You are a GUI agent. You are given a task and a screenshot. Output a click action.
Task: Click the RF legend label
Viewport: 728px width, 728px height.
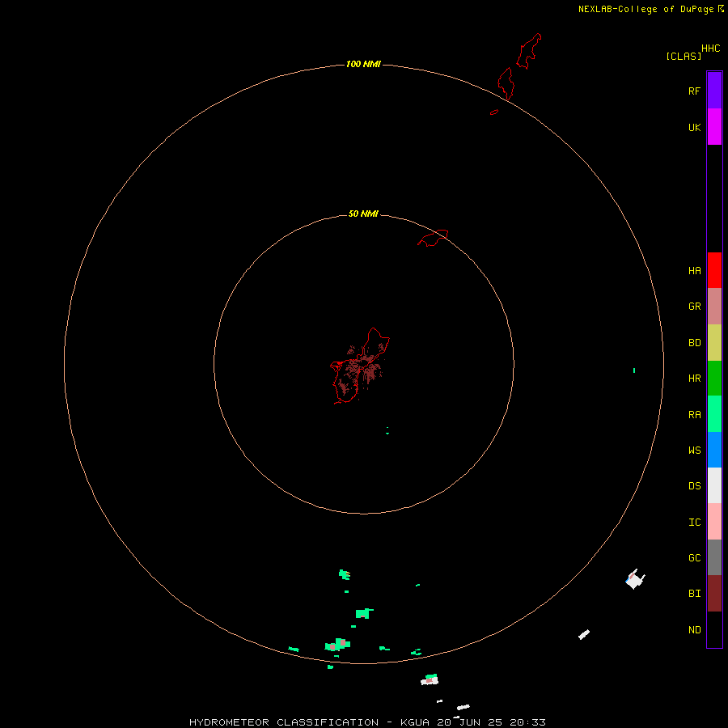(x=694, y=91)
